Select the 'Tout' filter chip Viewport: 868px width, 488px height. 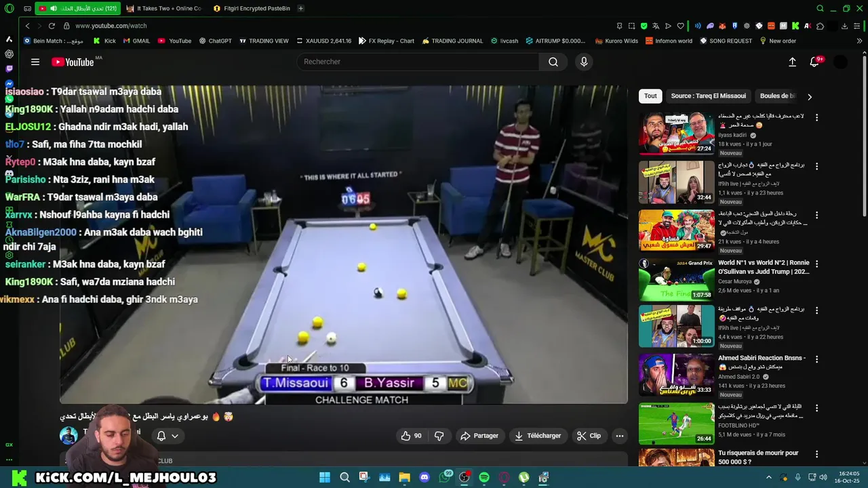point(650,96)
